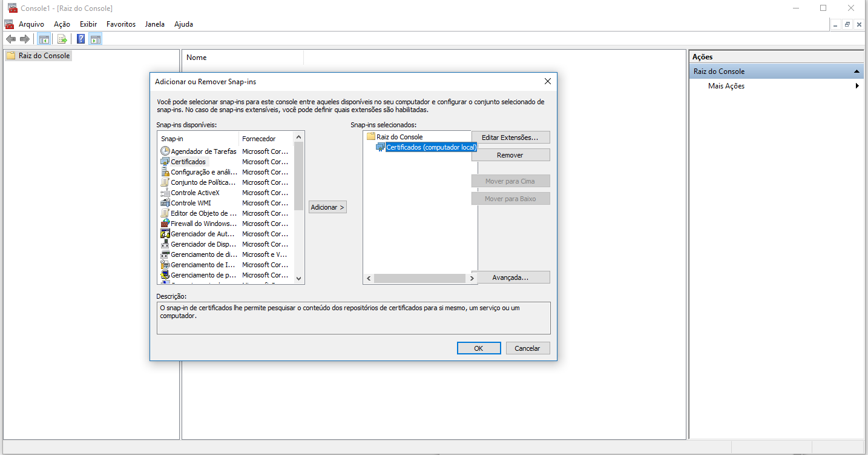
Task: Select the 'Agendador de Tarefas' row text
Action: (x=203, y=151)
